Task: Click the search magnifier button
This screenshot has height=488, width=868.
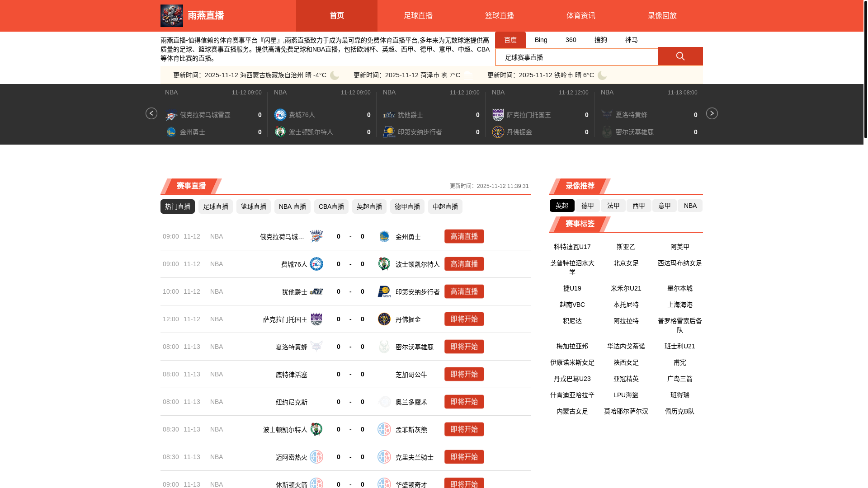Action: point(680,56)
